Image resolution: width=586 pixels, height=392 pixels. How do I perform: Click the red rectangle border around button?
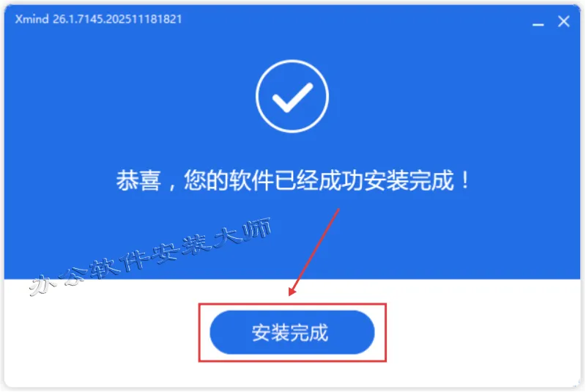pyautogui.click(x=292, y=333)
